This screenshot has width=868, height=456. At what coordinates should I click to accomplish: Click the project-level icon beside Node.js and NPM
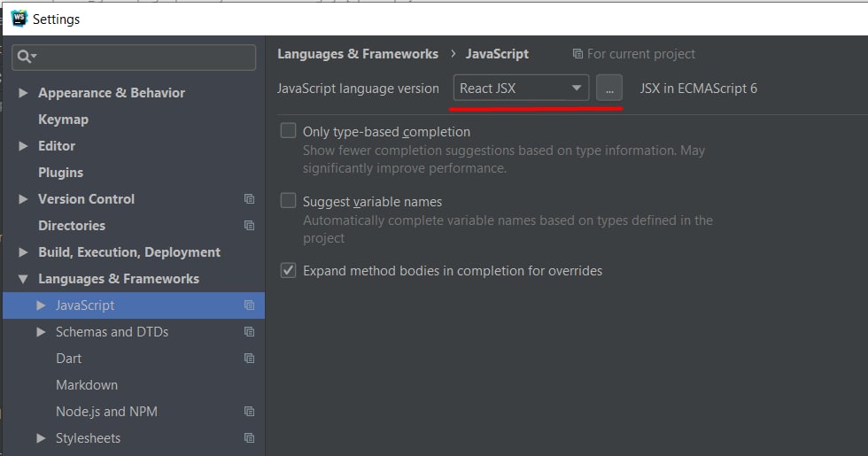pyautogui.click(x=249, y=411)
